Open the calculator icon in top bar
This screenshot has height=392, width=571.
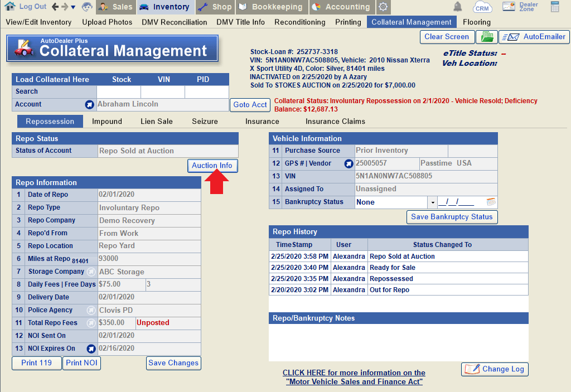555,7
